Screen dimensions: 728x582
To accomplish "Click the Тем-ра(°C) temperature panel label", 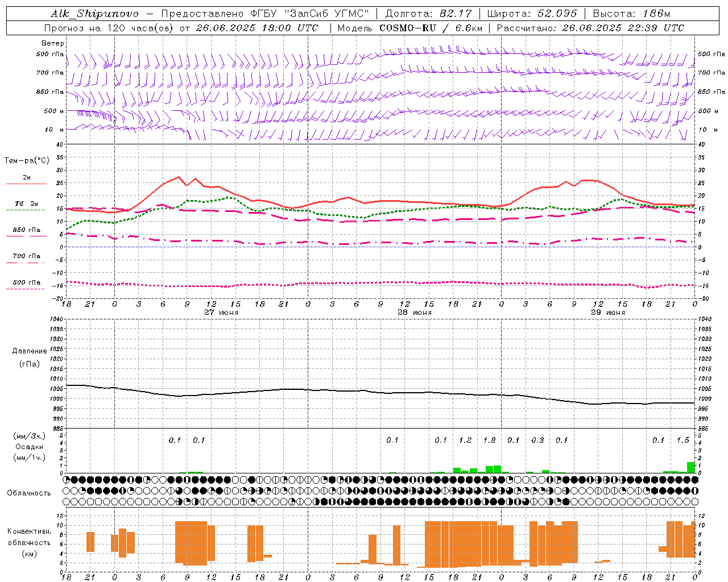I will [x=27, y=161].
